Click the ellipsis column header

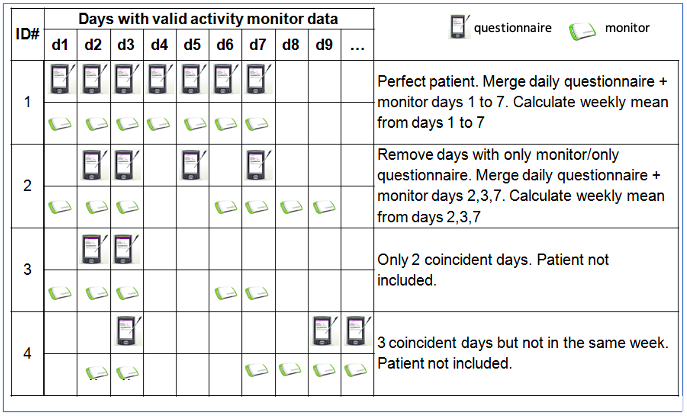[x=357, y=44]
